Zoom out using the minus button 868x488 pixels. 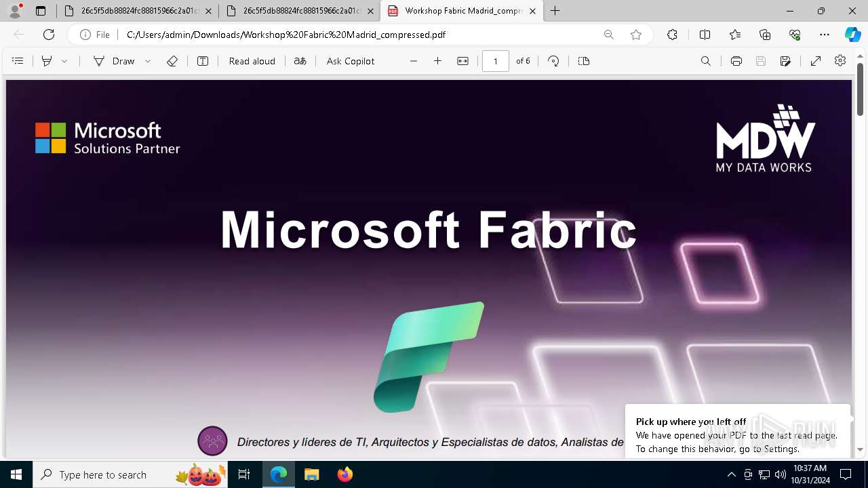click(x=414, y=61)
